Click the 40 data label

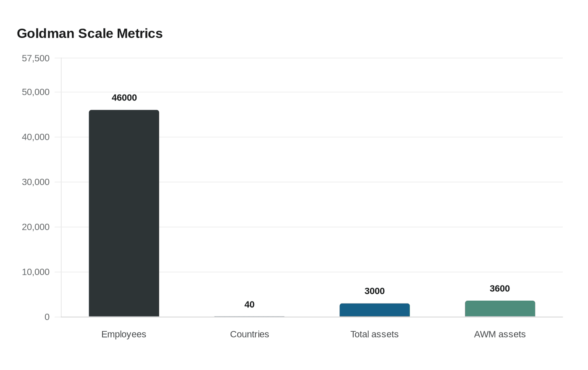[249, 304]
